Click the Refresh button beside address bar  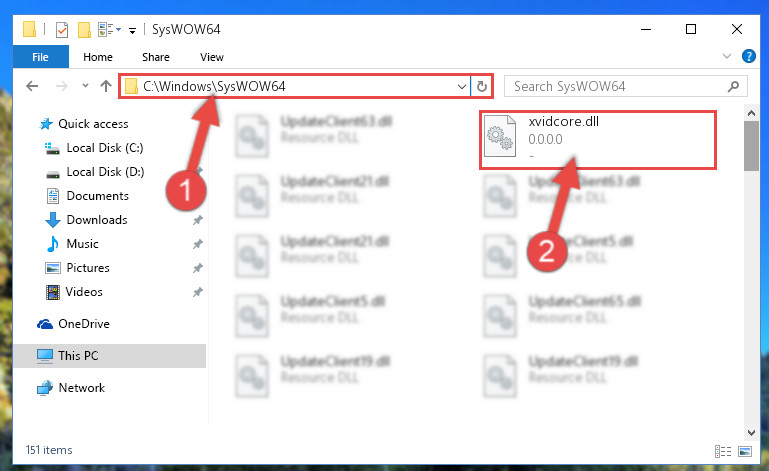tap(482, 87)
